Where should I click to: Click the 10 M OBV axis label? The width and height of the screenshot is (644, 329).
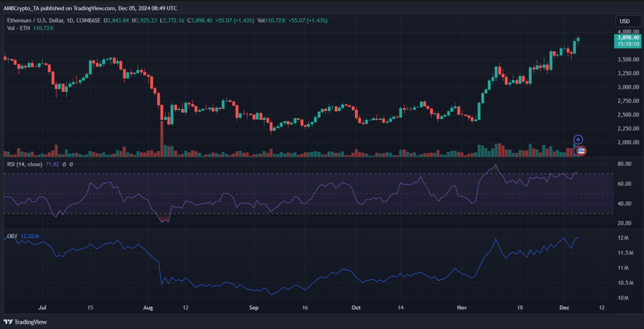(x=623, y=298)
